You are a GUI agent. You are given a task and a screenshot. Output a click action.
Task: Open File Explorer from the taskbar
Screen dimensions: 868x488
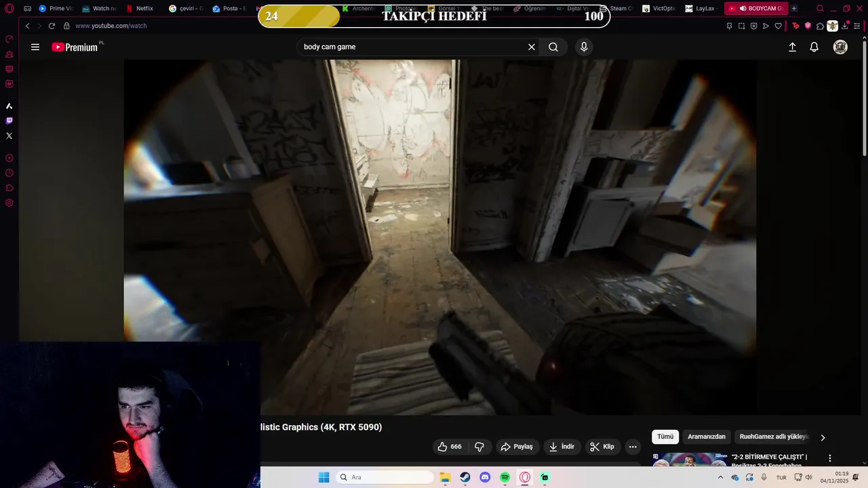pyautogui.click(x=445, y=477)
